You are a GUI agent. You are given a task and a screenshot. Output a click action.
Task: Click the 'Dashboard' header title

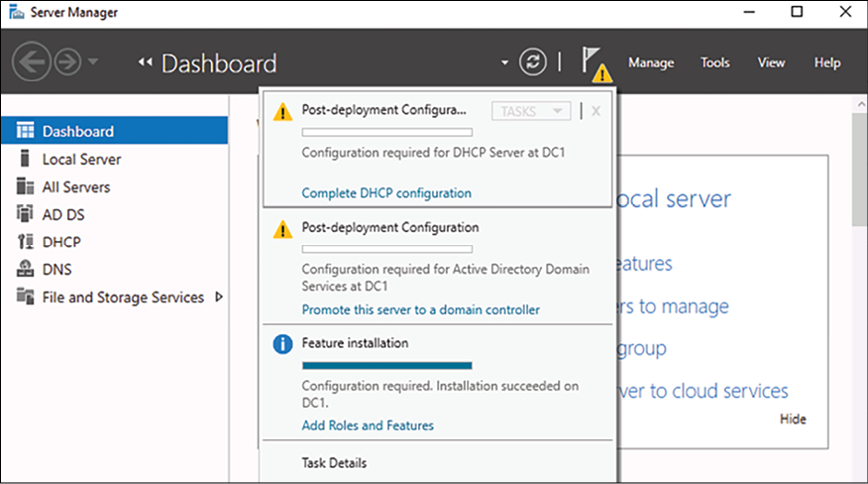(219, 63)
